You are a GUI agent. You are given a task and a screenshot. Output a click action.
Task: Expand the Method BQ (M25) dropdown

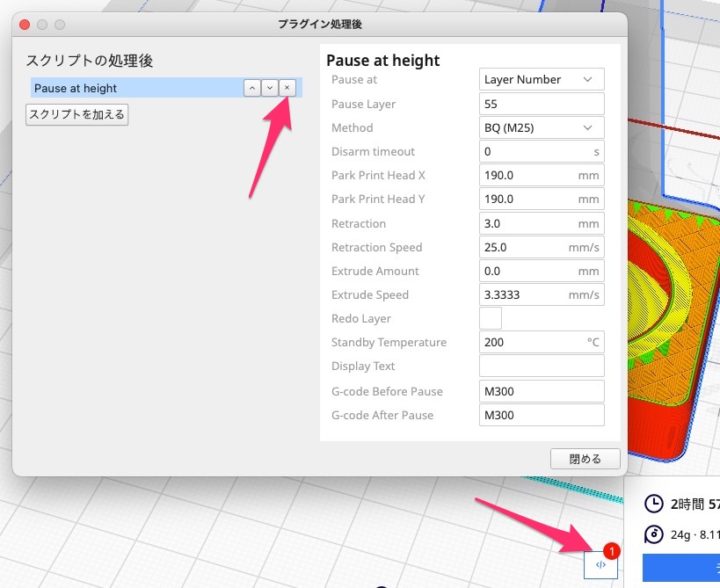(x=541, y=128)
